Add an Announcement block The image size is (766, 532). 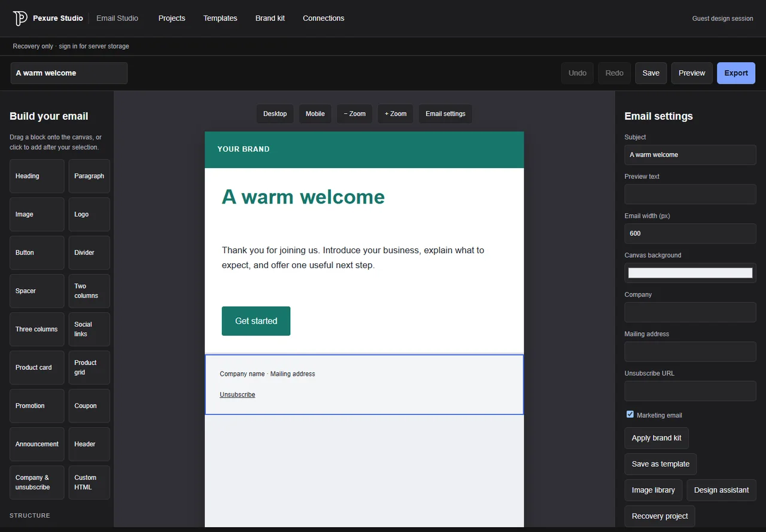pos(37,444)
